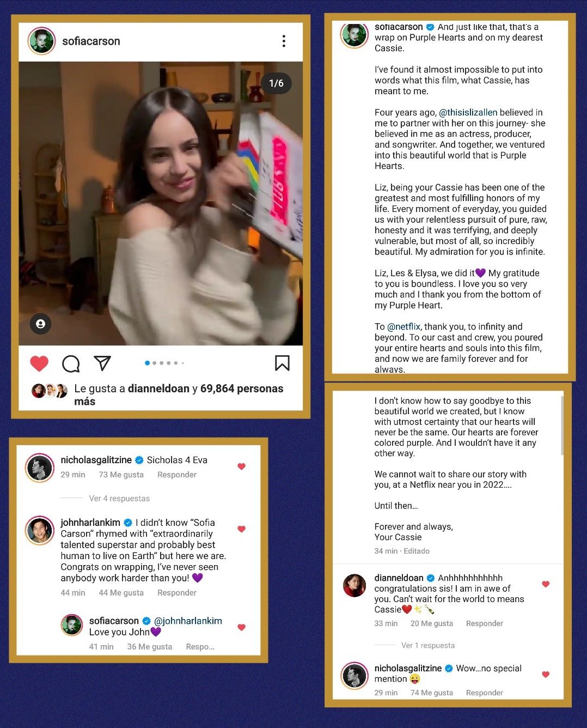Save the post with the bookmark icon
Image resolution: width=587 pixels, height=728 pixels.
(282, 363)
